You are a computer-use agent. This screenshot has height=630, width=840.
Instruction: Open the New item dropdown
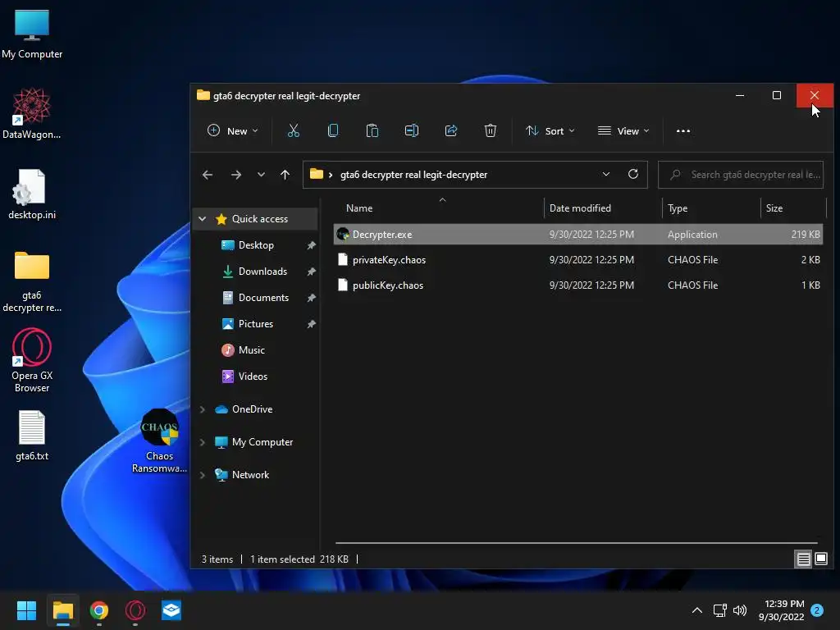click(233, 130)
